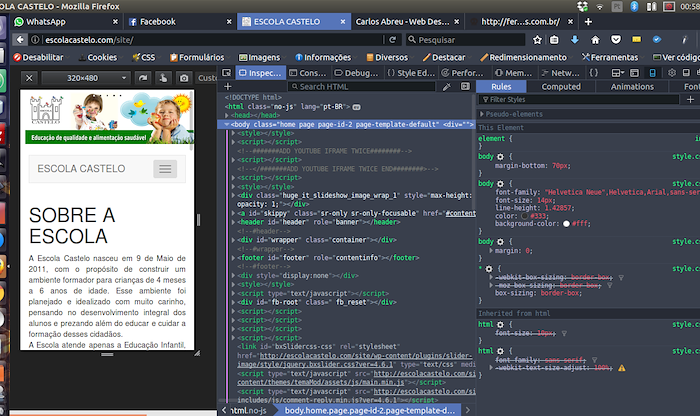Bookmark this page with the star icon
700x416 pixels.
coord(537,40)
